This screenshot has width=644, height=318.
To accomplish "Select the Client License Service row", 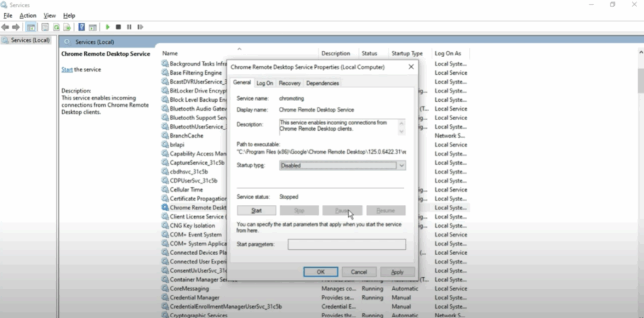I will tap(314, 217).
